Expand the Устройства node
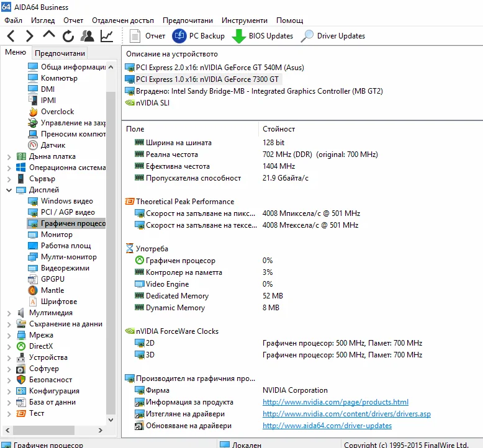The width and height of the screenshot is (483, 448). coord(9,358)
